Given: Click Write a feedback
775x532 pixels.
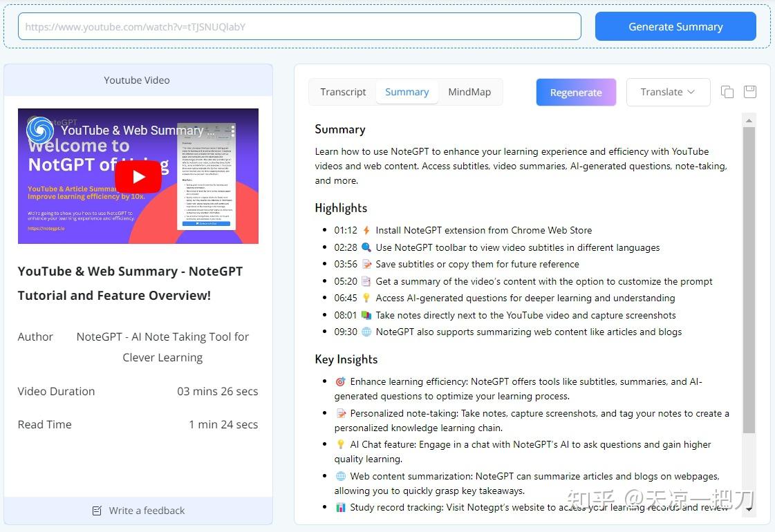Looking at the screenshot, I should (x=147, y=511).
